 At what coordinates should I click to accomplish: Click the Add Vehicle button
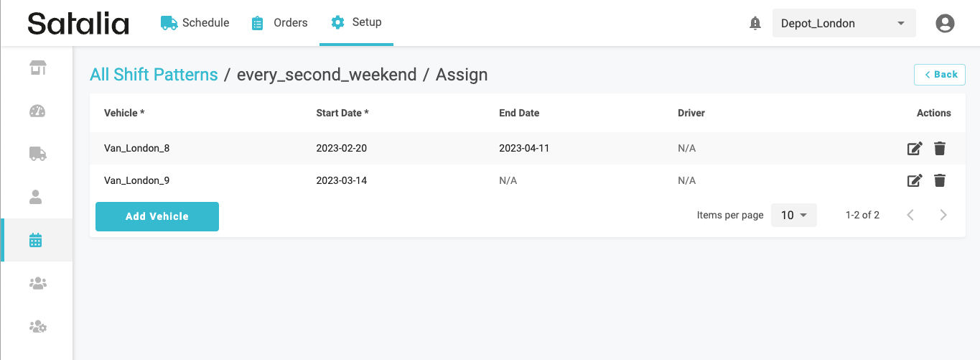tap(157, 216)
